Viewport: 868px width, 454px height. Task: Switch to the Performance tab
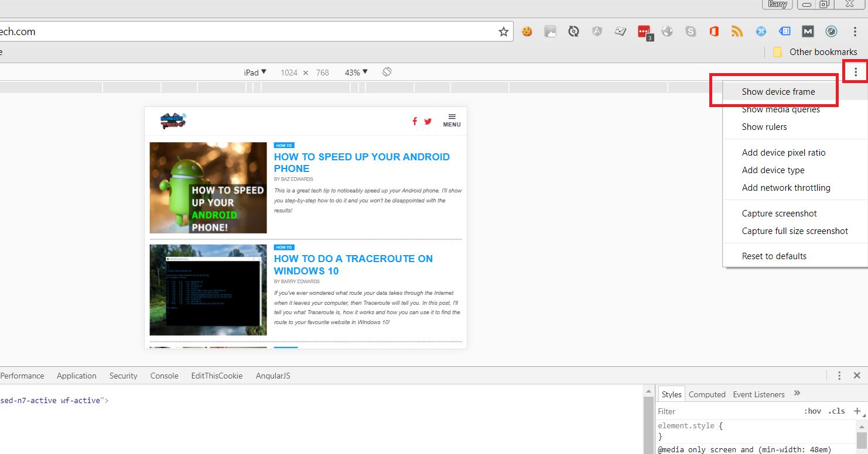point(22,376)
